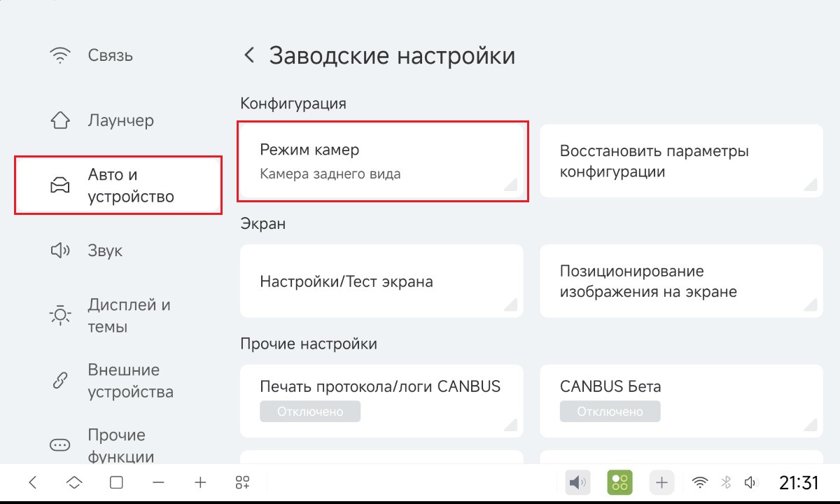
Task: Click the gray speaker mute button
Action: [x=577, y=482]
